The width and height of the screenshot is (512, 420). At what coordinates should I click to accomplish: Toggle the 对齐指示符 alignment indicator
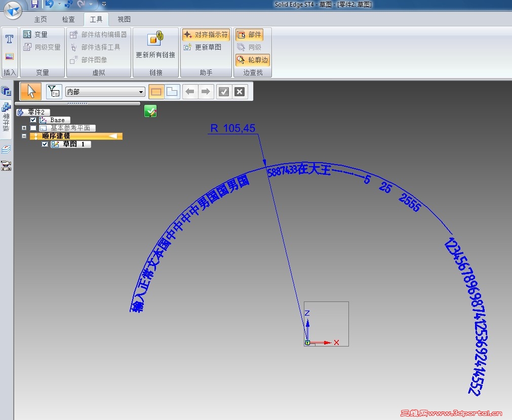coord(206,34)
